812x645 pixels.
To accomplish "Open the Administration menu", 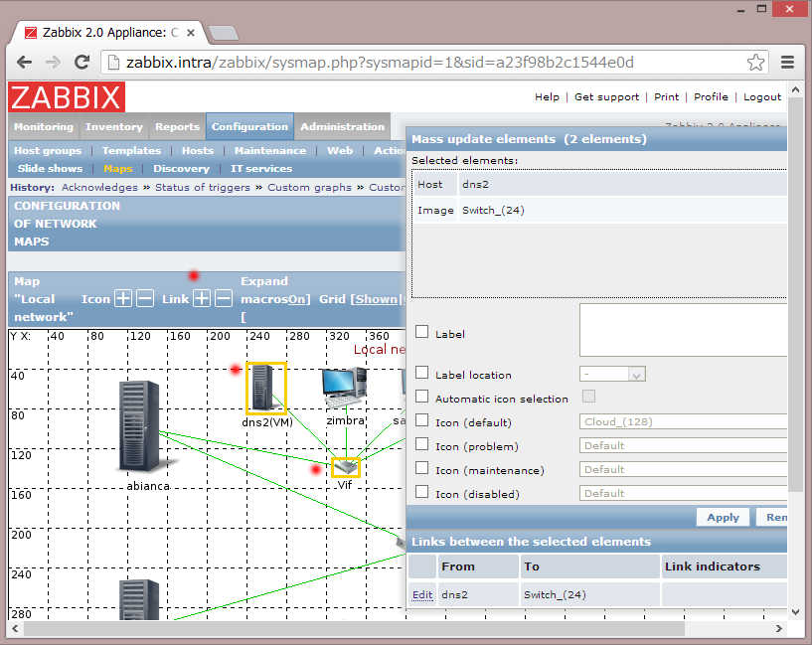I will point(342,127).
